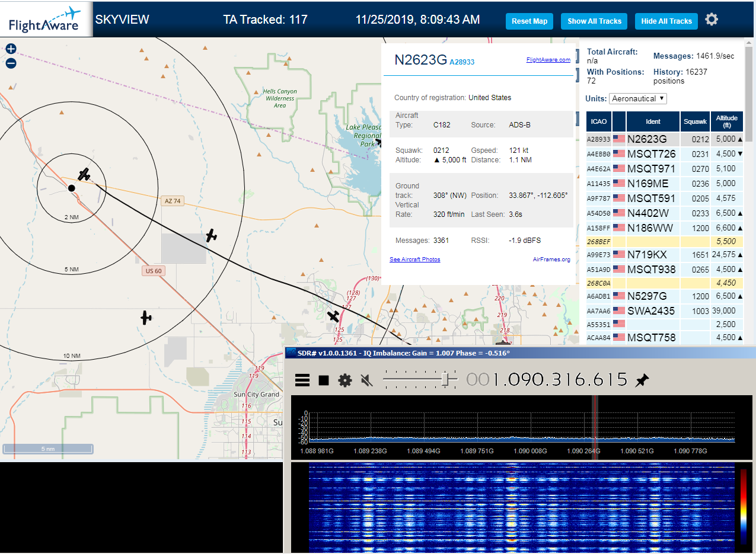Click N2623G title in info panel
Image resolution: width=756 pixels, height=554 pixels.
tap(420, 59)
